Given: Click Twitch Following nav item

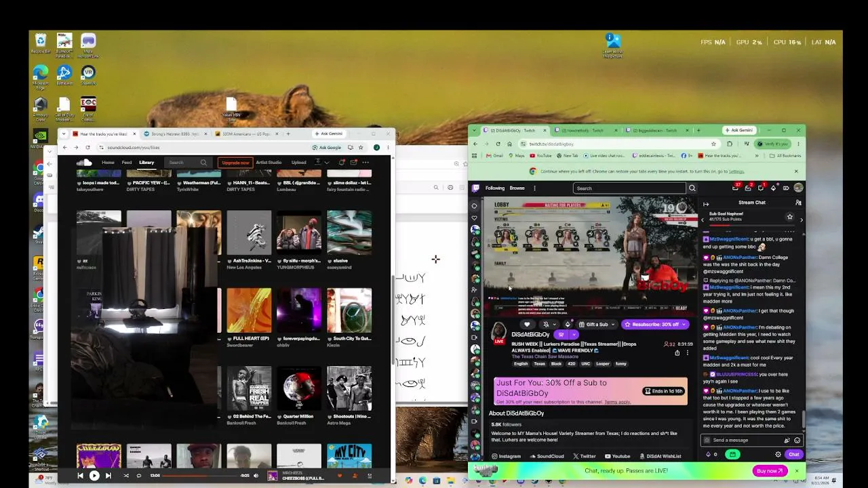Looking at the screenshot, I should tap(494, 188).
